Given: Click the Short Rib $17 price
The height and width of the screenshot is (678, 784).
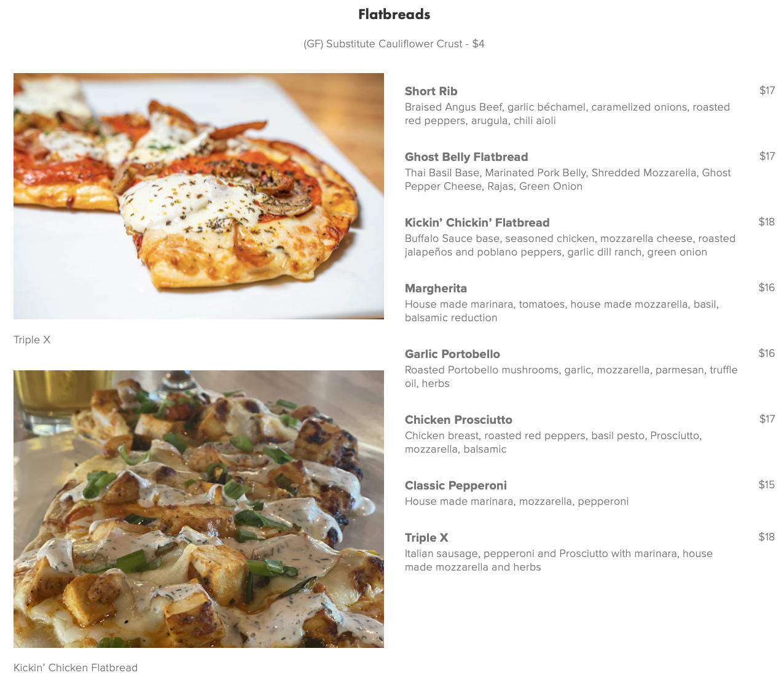Looking at the screenshot, I should pyautogui.click(x=767, y=91).
